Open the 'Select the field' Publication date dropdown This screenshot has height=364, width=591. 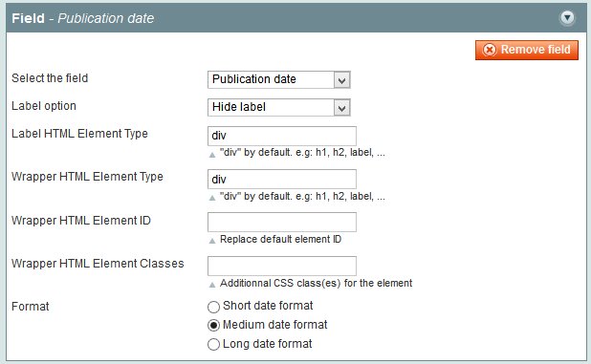[279, 80]
